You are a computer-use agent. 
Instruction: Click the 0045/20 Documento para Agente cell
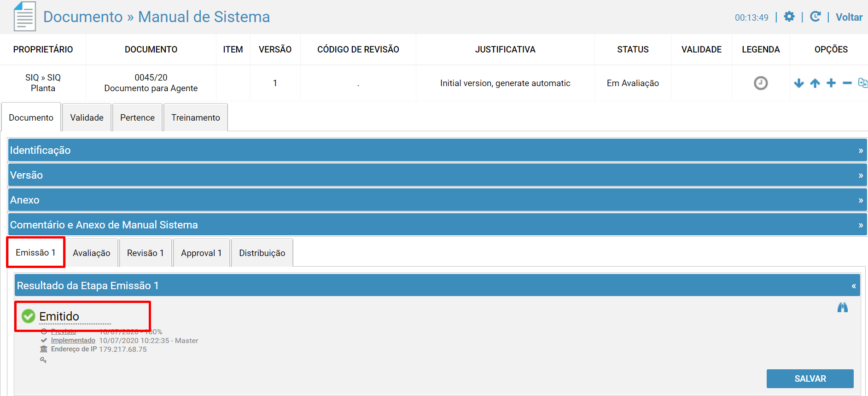pos(151,83)
